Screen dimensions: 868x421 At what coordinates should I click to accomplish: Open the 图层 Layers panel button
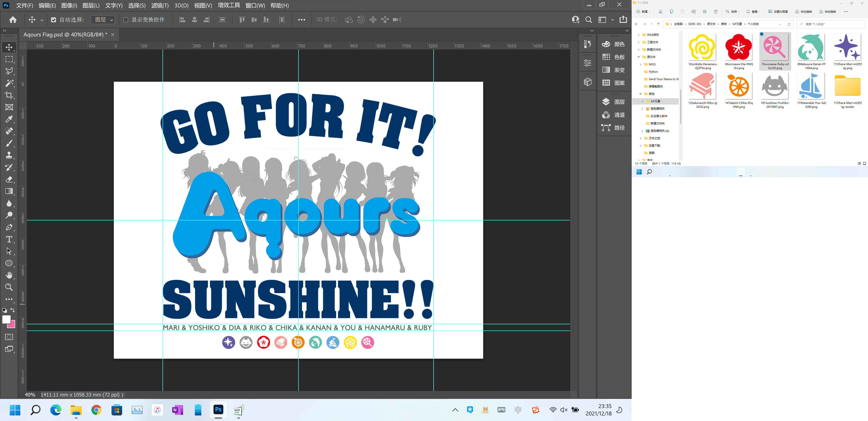point(614,102)
